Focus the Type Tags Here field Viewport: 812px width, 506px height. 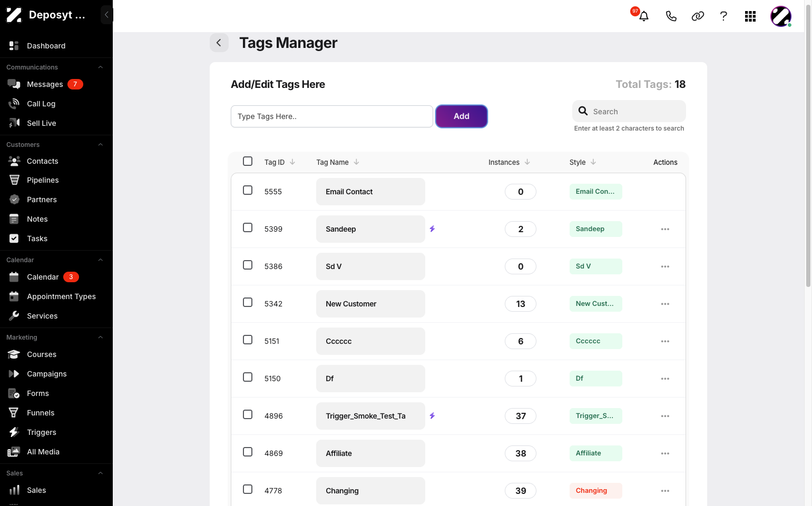coord(332,116)
